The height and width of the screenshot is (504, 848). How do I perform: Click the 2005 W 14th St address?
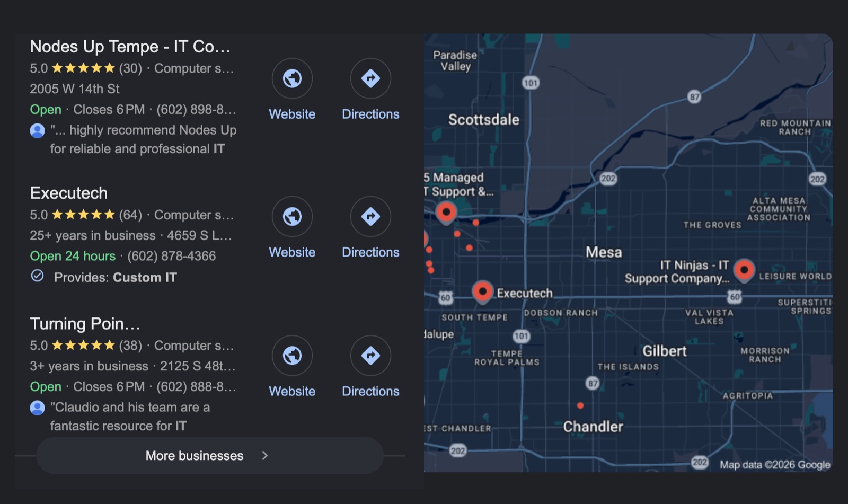[x=75, y=89]
